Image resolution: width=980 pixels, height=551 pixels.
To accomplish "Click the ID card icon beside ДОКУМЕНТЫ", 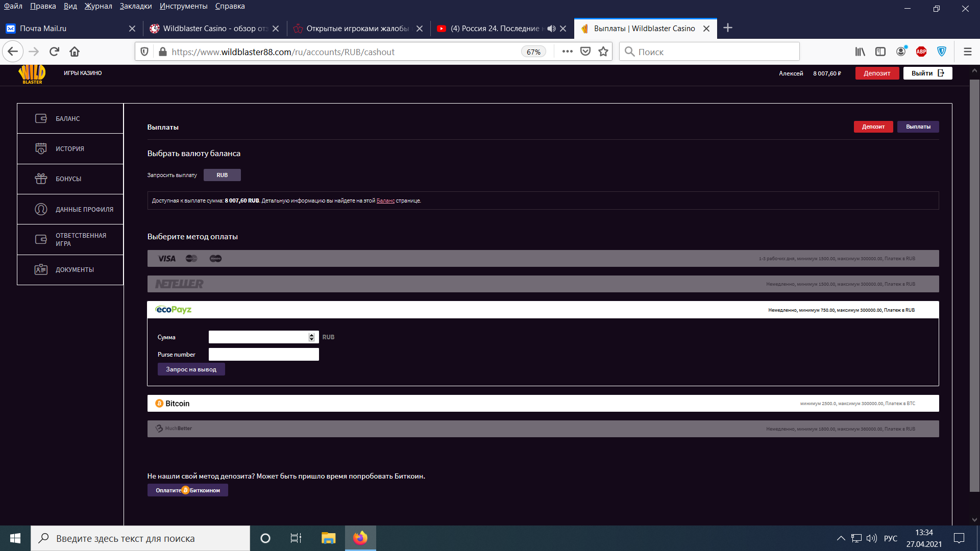I will tap(41, 269).
